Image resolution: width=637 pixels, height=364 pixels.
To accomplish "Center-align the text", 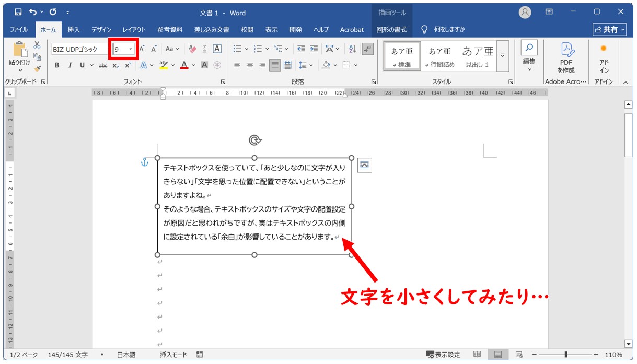I will 250,65.
